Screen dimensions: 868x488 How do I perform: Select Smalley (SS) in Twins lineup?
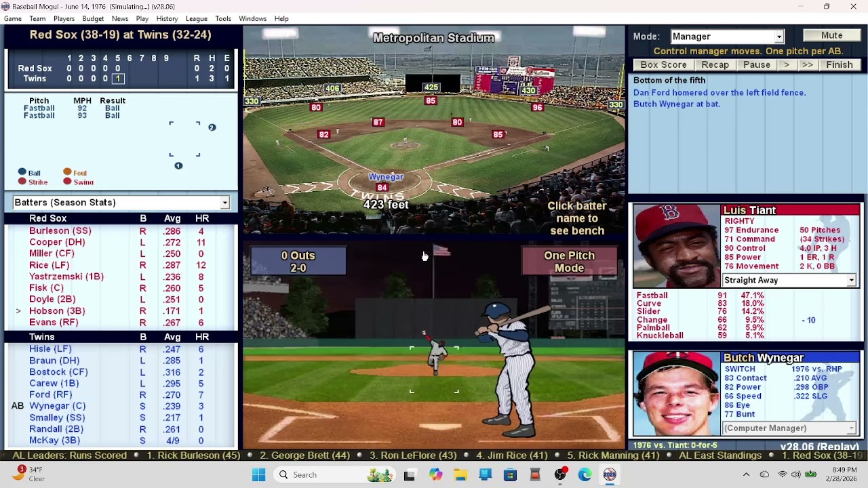pos(57,418)
